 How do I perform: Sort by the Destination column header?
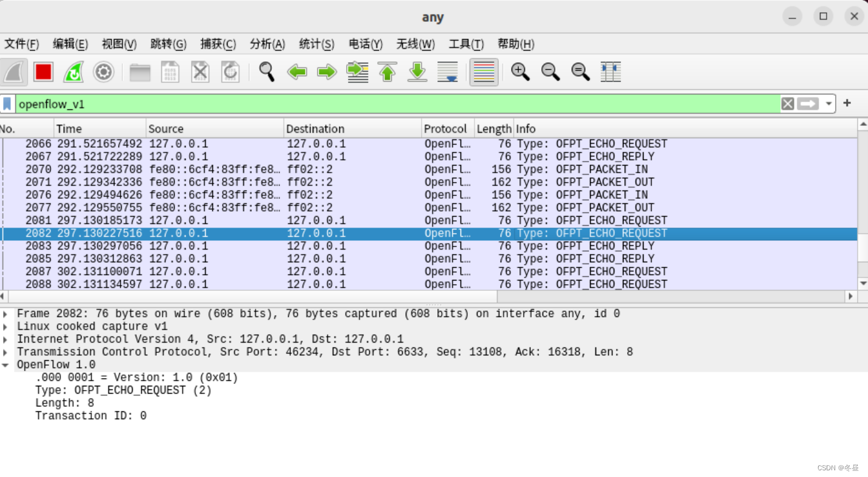(353, 128)
